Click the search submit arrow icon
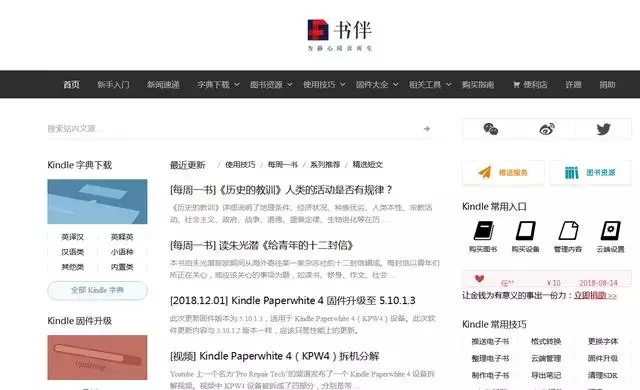This screenshot has width=640, height=390. coord(427,129)
